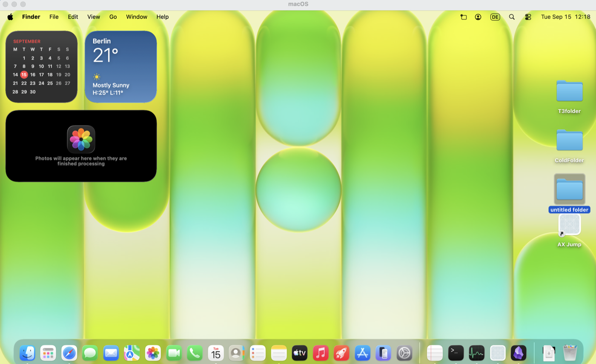Click the "T3folder" name label
Viewport: 596px width, 364px height.
tap(570, 111)
